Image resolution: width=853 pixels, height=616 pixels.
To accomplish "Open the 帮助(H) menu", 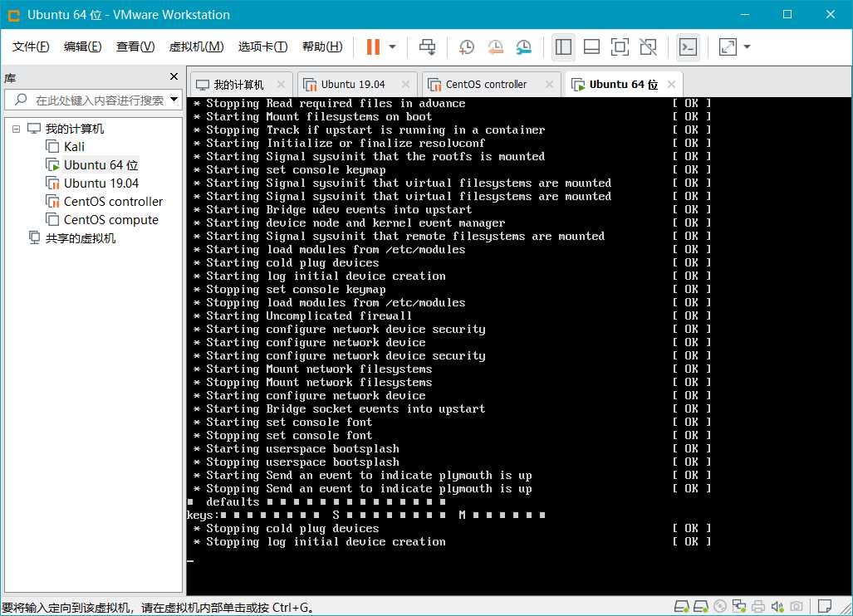I will [322, 46].
